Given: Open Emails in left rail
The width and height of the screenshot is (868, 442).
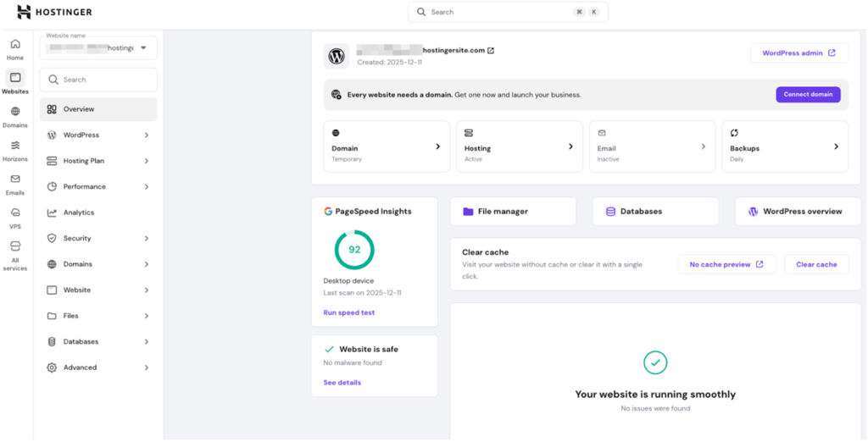Looking at the screenshot, I should [x=15, y=185].
